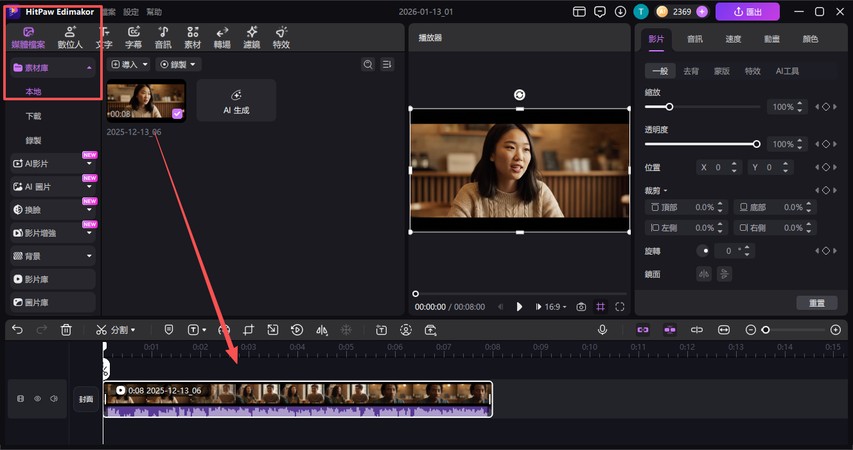Open the 數位人 digital avatar panel
This screenshot has height=450, width=853.
coord(70,38)
